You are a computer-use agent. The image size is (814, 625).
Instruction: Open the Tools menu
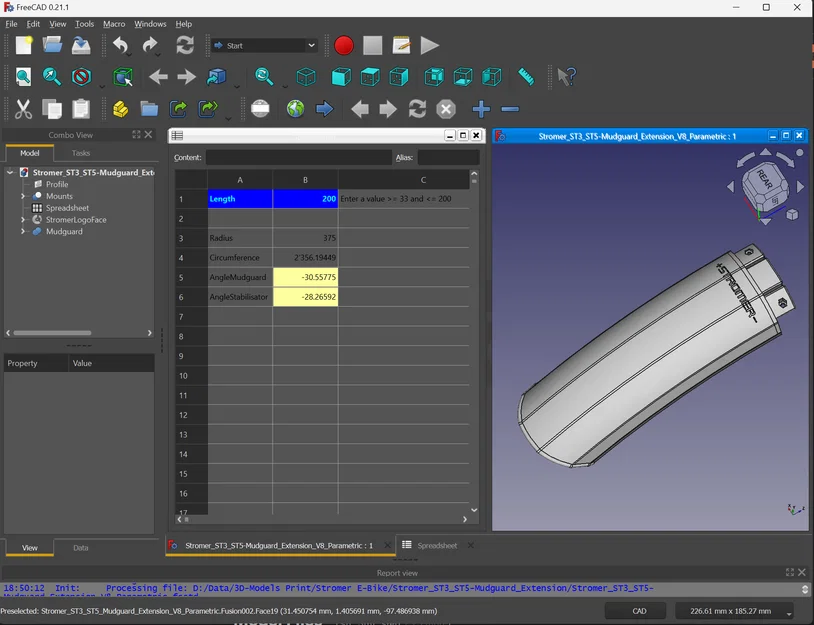(x=84, y=24)
